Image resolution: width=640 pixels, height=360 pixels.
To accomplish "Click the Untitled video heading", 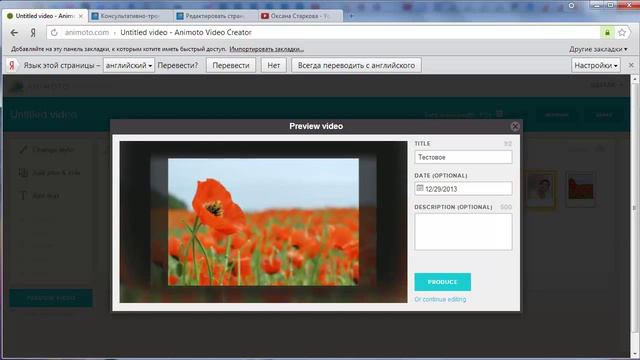I will (44, 115).
